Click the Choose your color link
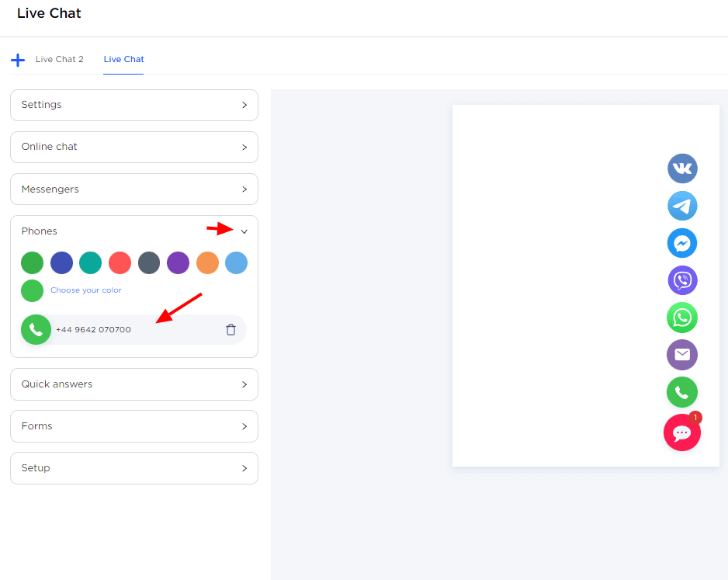 pos(86,290)
